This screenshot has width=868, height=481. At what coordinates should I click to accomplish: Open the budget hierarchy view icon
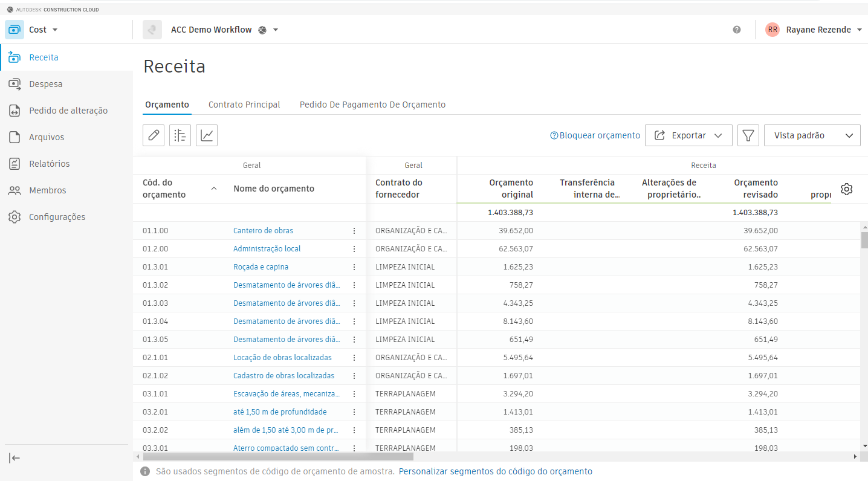[x=180, y=135]
